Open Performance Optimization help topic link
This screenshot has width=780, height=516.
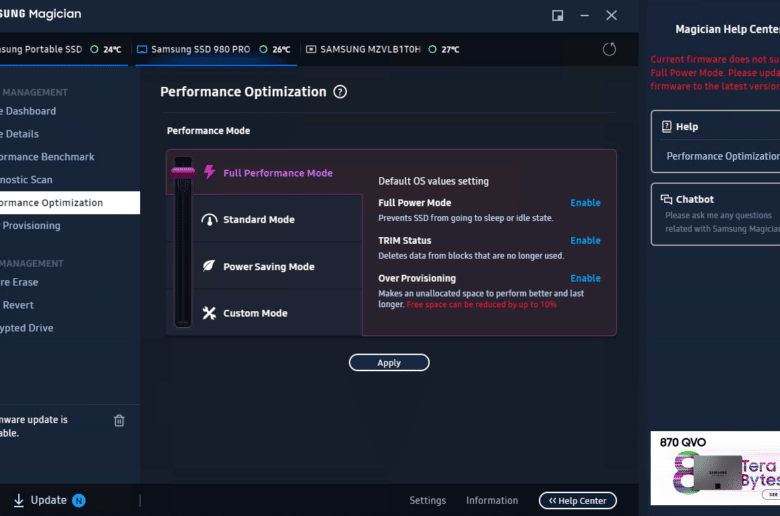coord(723,156)
